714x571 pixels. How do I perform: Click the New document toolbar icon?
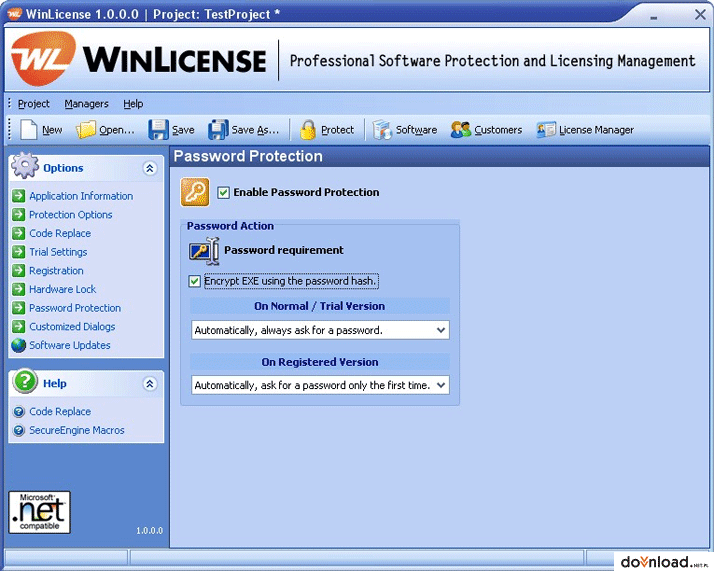coord(29,130)
